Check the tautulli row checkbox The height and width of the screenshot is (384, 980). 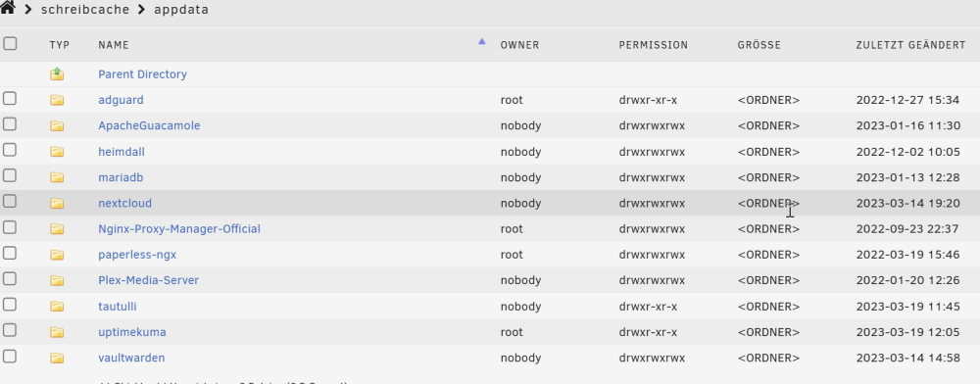pos(10,304)
